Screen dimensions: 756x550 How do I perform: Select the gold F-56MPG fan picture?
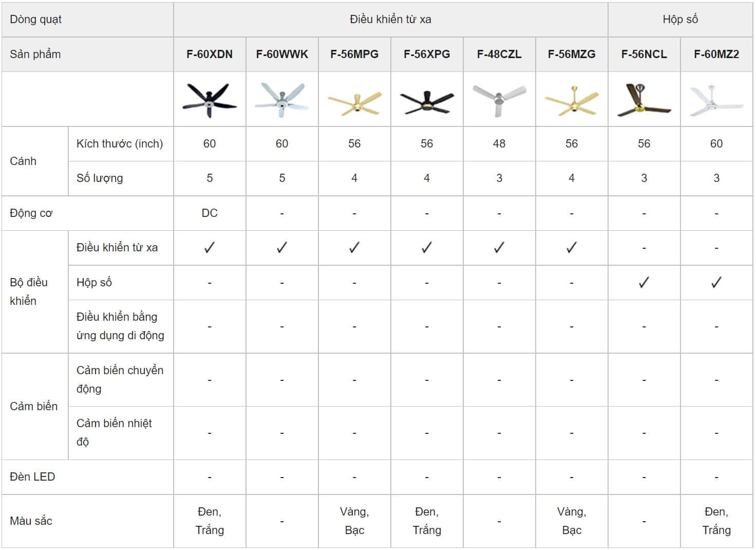click(354, 102)
